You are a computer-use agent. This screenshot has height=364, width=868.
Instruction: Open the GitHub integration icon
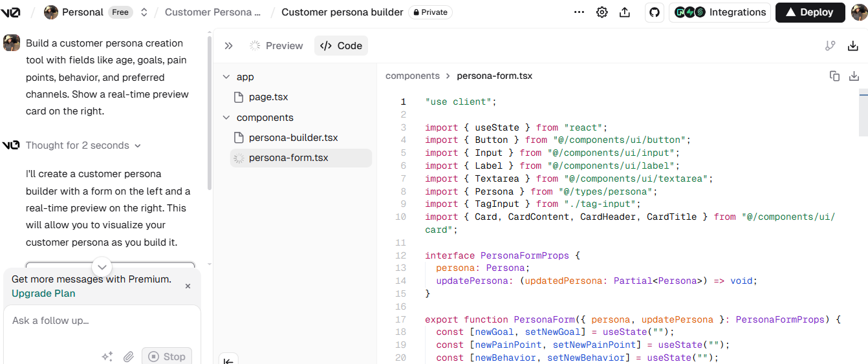(655, 12)
